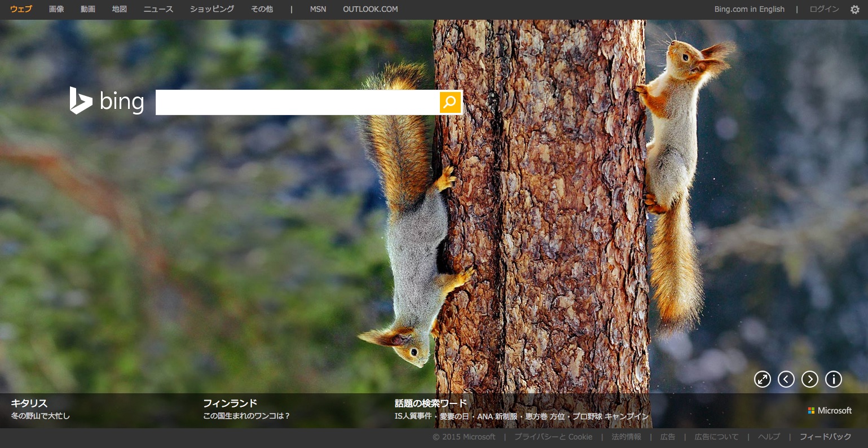868x448 pixels.
Task: Open settings gear icon at top right
Action: [x=854, y=10]
